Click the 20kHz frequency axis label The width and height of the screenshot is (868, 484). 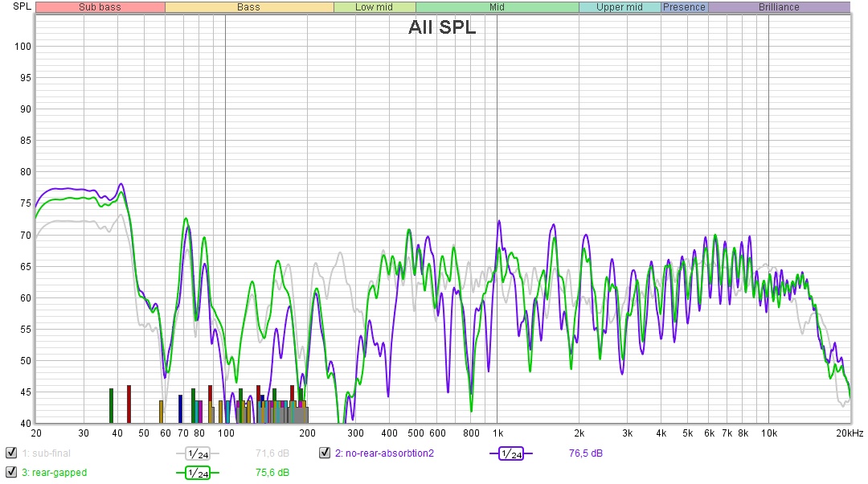click(849, 433)
